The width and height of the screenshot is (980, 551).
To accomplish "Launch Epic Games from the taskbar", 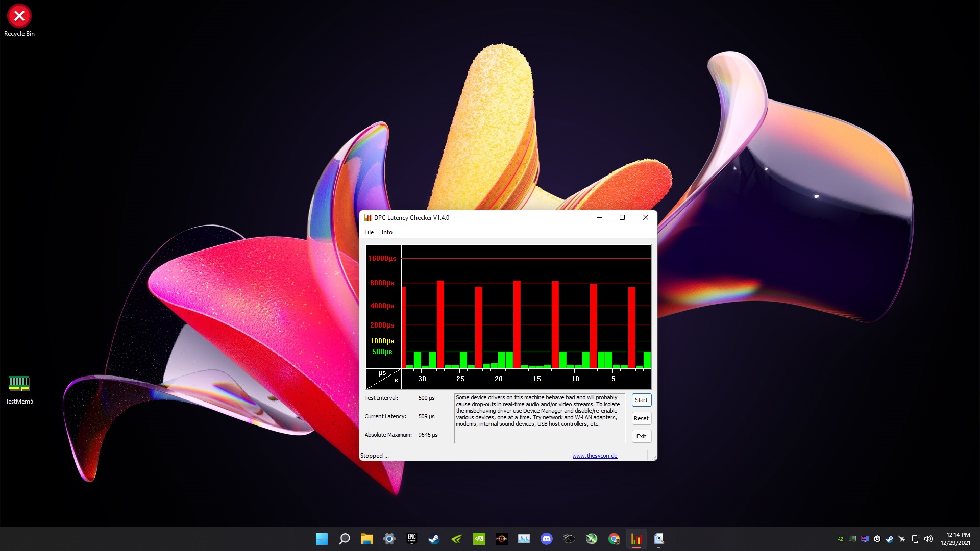I will pos(412,539).
